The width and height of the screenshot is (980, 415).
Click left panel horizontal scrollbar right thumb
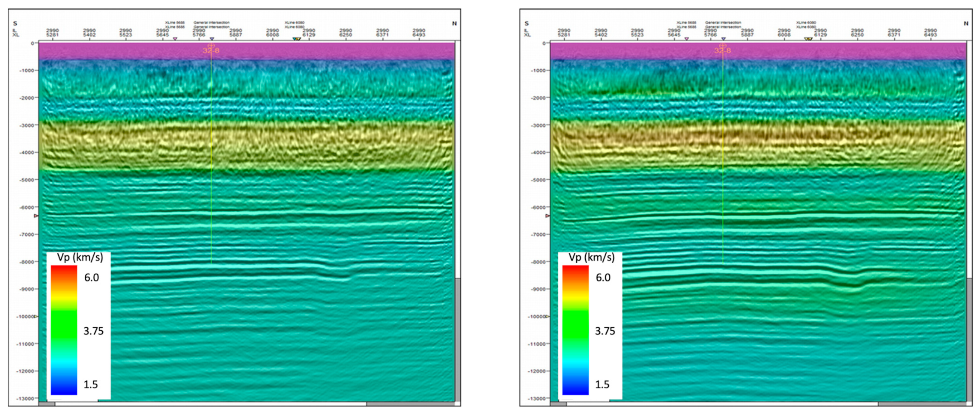click(x=410, y=404)
